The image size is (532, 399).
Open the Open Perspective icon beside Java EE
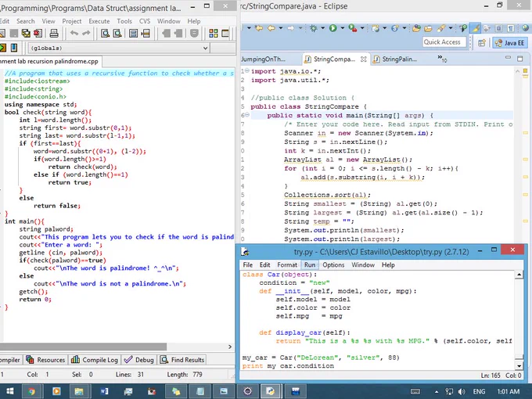click(482, 43)
